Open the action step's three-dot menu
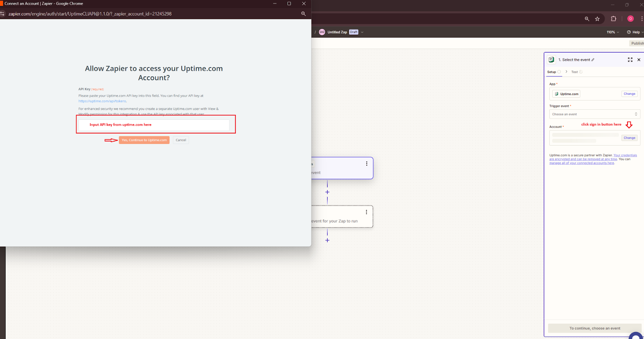 point(366,212)
